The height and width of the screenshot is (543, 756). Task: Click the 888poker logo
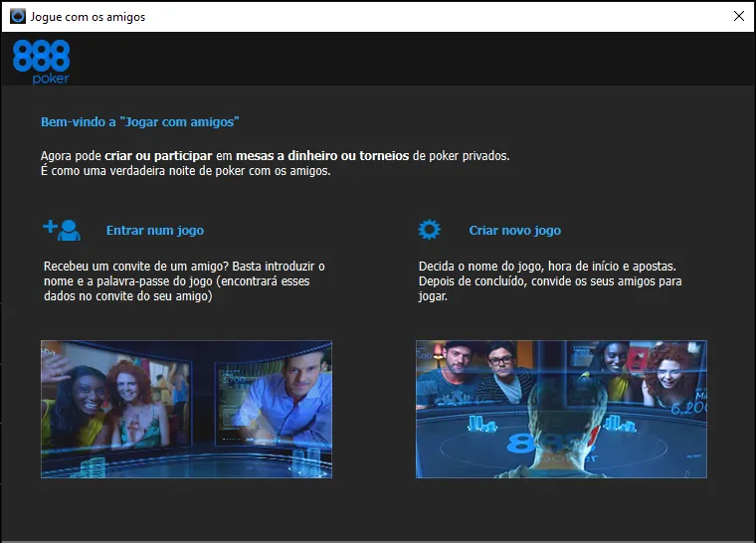point(41,62)
